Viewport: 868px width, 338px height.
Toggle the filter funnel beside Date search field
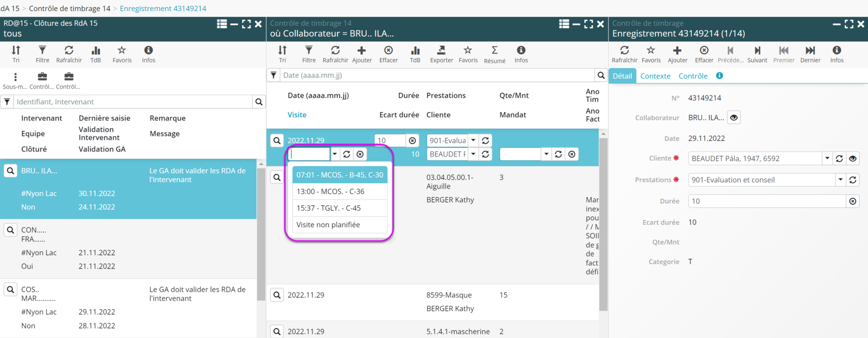click(274, 75)
